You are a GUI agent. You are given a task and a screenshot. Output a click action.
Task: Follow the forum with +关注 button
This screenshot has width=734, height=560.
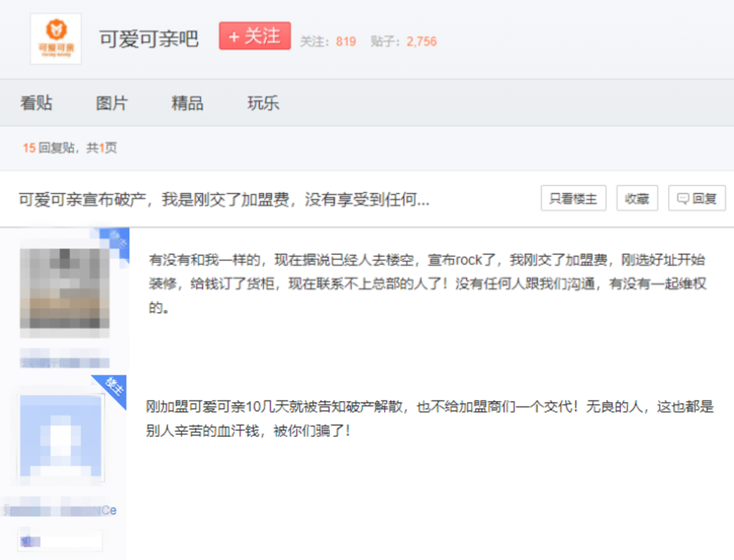coord(255,35)
